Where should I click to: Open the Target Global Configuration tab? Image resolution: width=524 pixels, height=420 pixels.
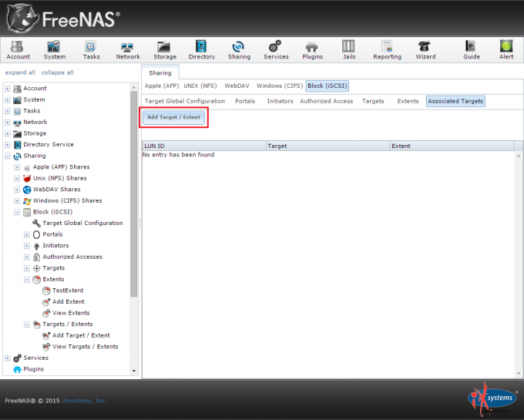185,101
